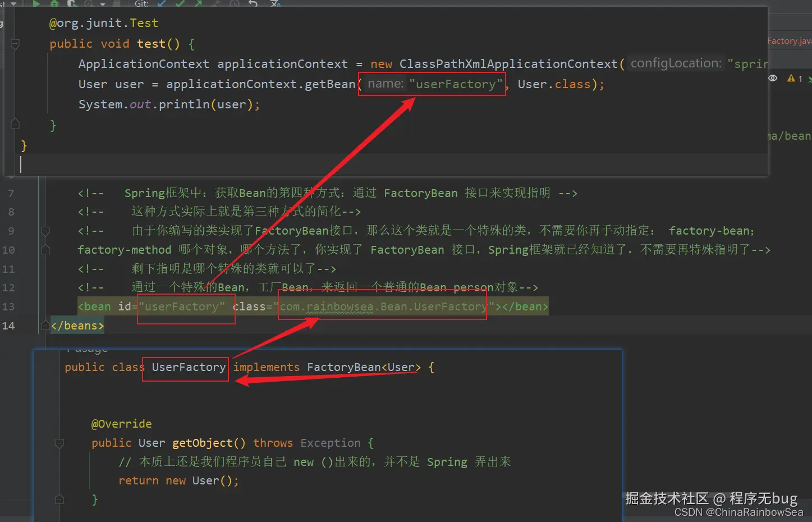
Task: Click the applicationContext variable declaration
Action: click(282, 64)
